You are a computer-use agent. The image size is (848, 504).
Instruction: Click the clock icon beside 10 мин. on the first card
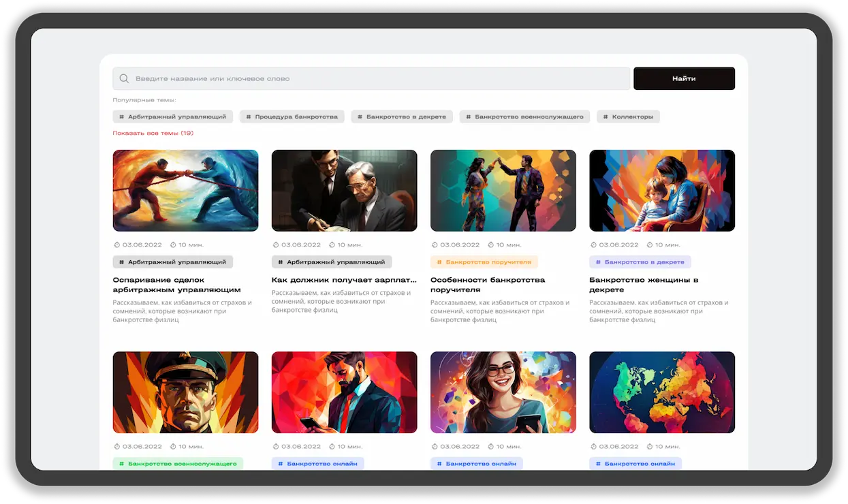[173, 245]
